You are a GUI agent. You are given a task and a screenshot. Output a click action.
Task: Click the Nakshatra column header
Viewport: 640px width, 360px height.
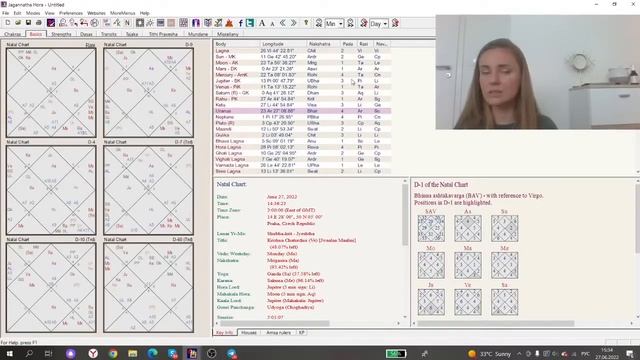coord(323,44)
